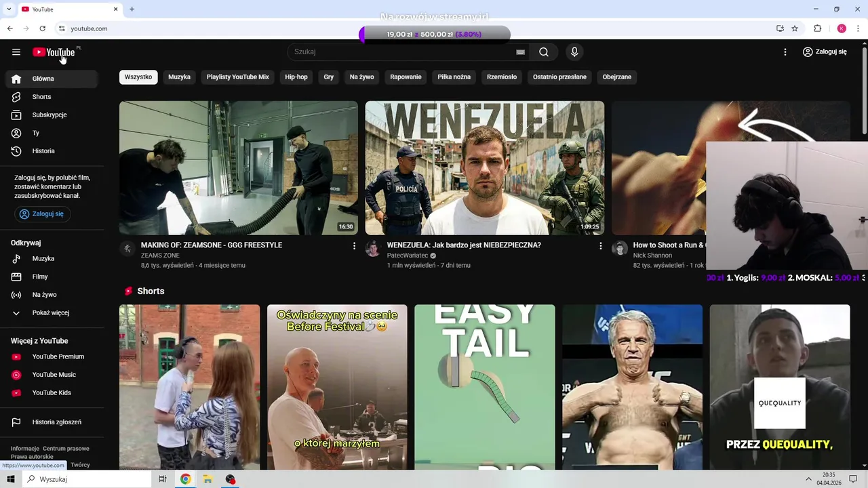Select the Hip-hop filter chip
The width and height of the screenshot is (868, 488).
296,77
